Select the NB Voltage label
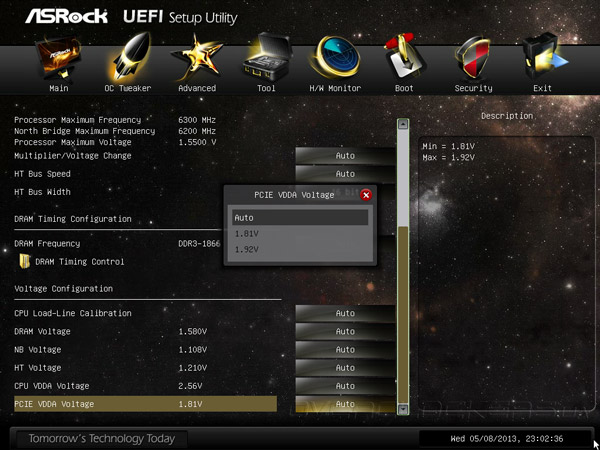 point(38,349)
